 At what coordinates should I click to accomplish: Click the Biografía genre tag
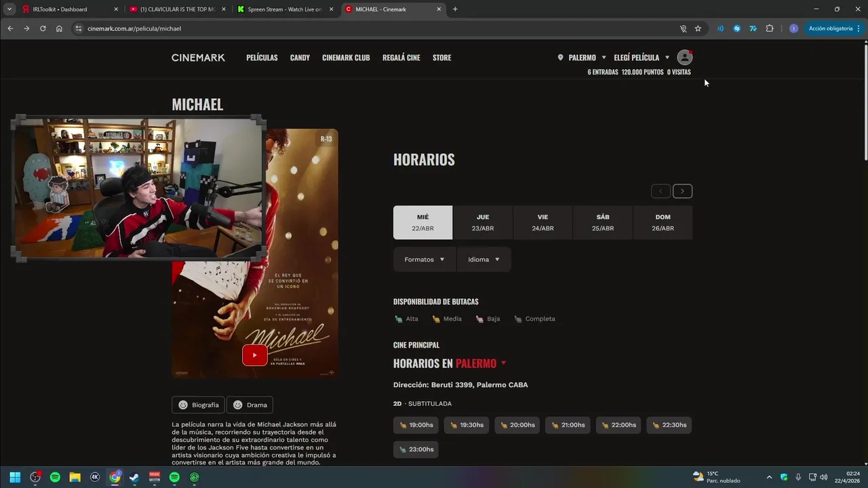coord(198,405)
